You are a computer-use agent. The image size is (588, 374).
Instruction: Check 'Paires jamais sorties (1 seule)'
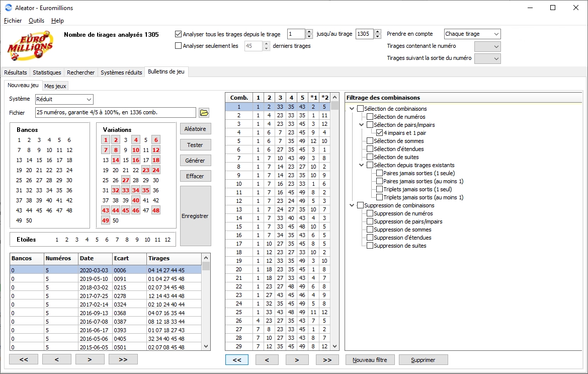tap(379, 173)
